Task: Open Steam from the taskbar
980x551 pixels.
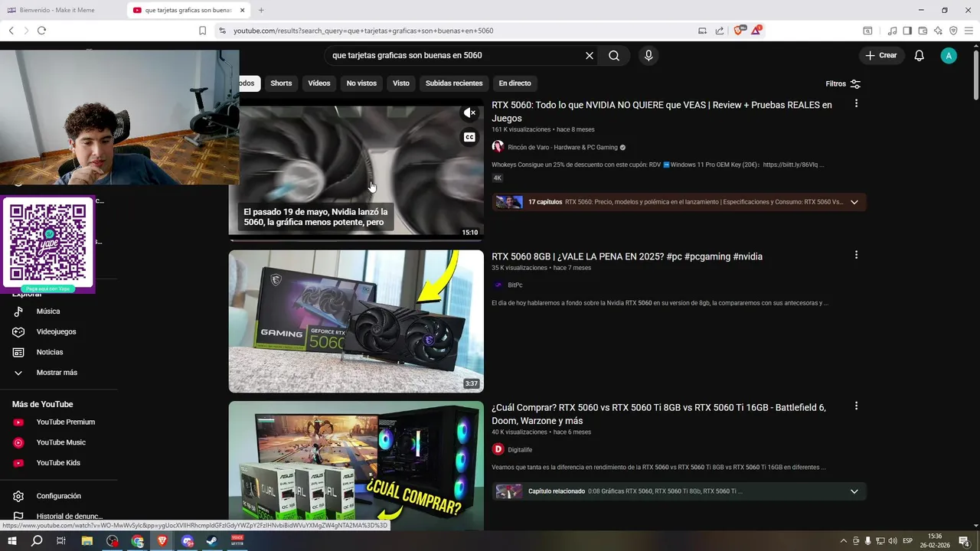Action: 212,541
